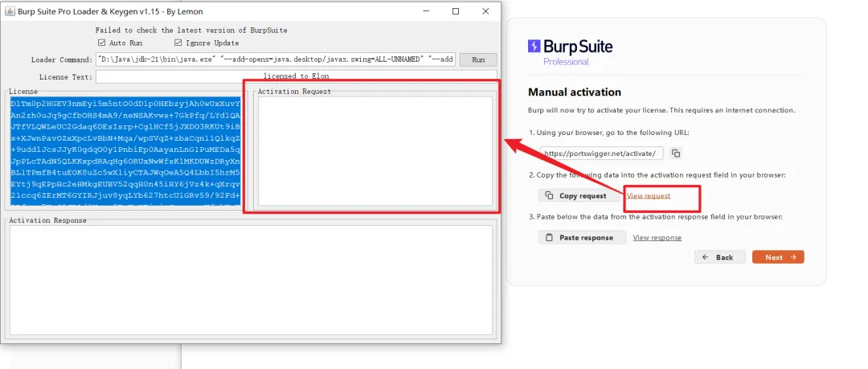Viewport: 868px width, 369px height.
Task: Click the 'Failed to check the latest version' message
Action: pyautogui.click(x=191, y=30)
